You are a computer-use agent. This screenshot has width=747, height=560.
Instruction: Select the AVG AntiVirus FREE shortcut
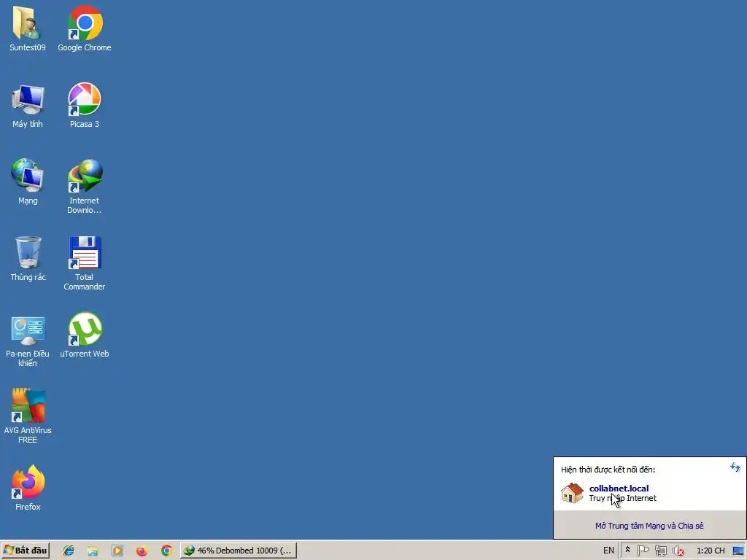pyautogui.click(x=28, y=416)
